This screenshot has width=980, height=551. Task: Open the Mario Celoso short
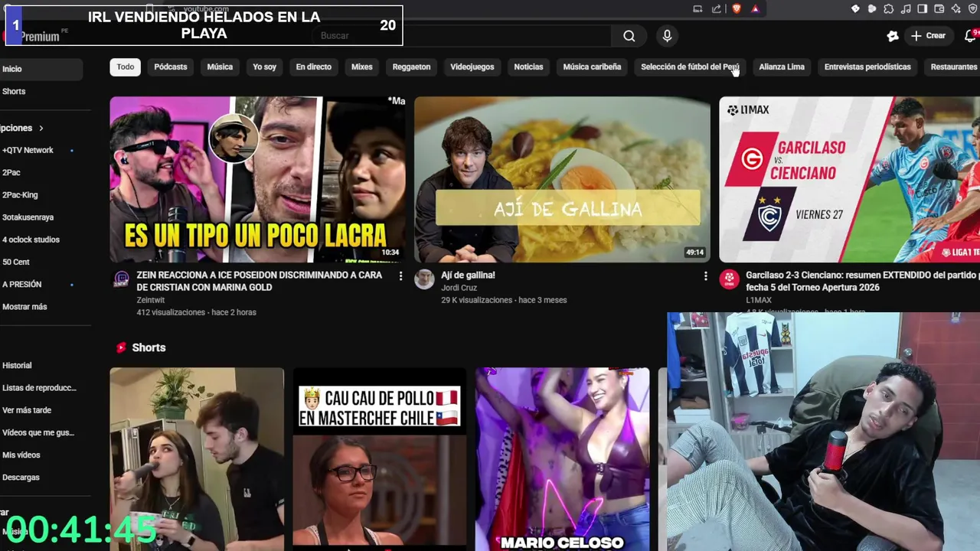[x=562, y=459]
